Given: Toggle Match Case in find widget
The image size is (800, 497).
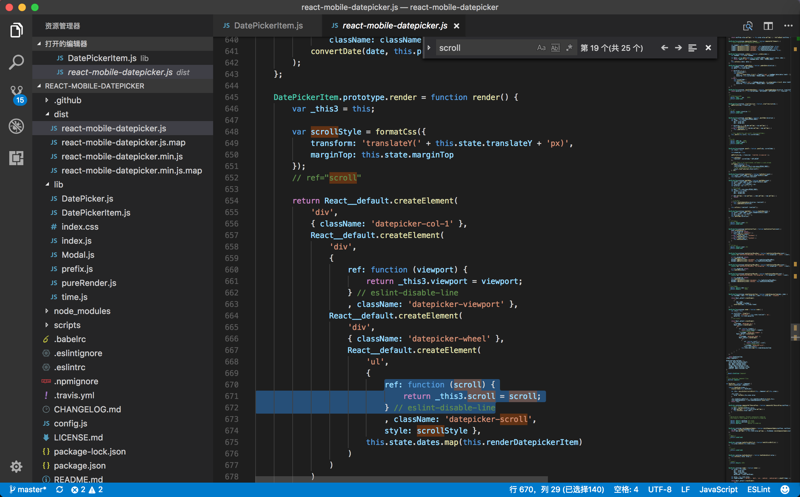Looking at the screenshot, I should (x=541, y=48).
